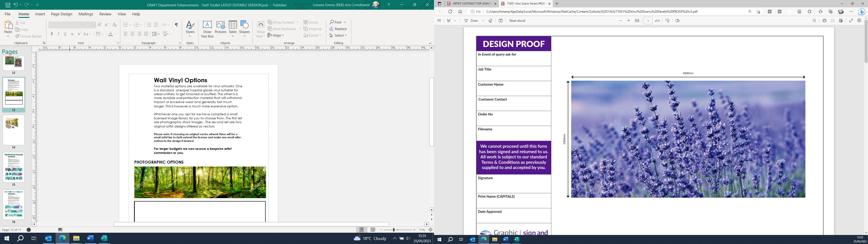The height and width of the screenshot is (244, 868).
Task: Open a new Edge browser tab
Action: [x=557, y=4]
